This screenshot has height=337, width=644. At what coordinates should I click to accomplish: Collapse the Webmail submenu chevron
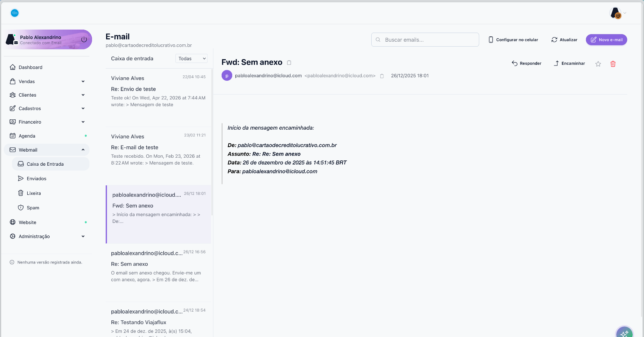point(83,150)
